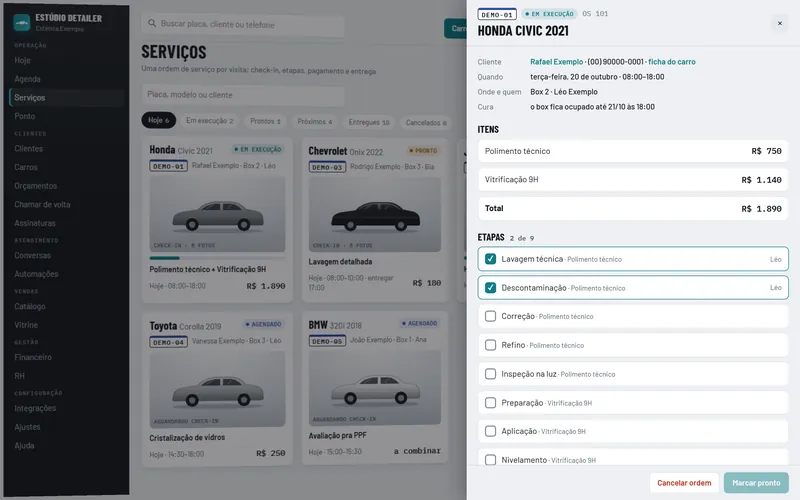Click the Honda Civic card progress bar
The height and width of the screenshot is (500, 800).
[217, 258]
